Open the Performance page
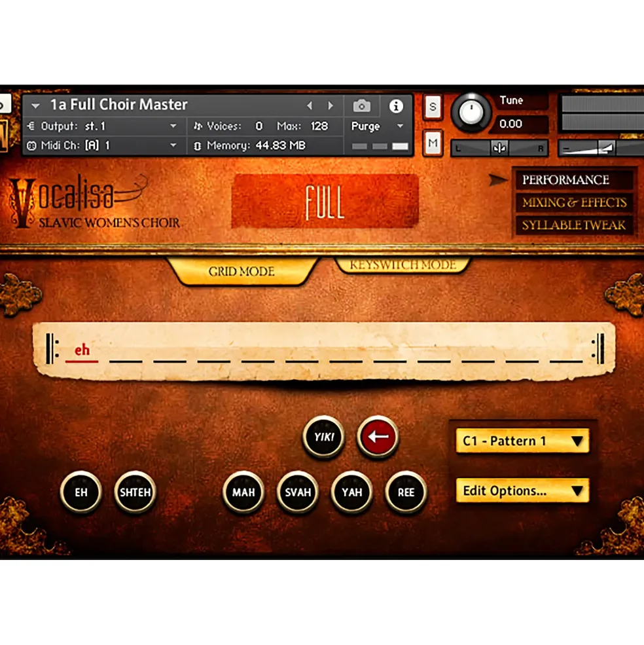Screen dimensions: 644x645 point(574,180)
